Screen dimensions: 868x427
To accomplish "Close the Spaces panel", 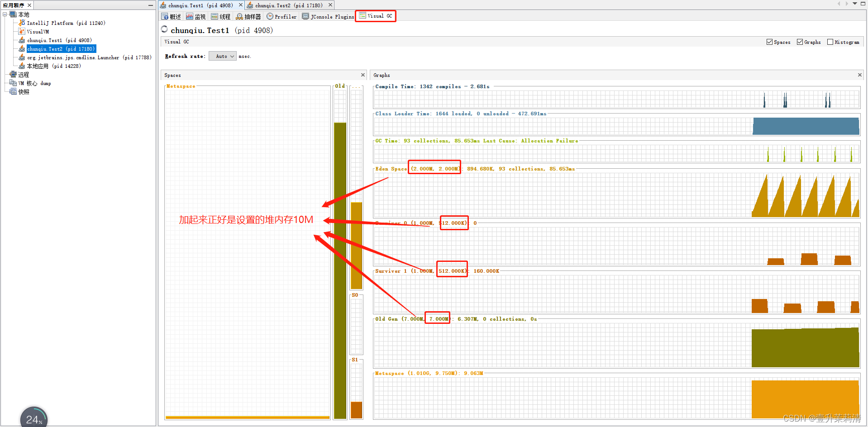I will (362, 75).
